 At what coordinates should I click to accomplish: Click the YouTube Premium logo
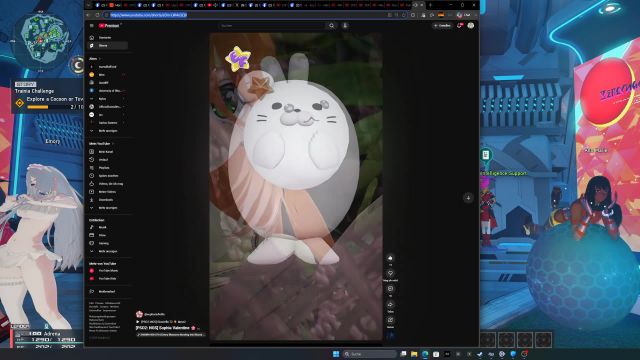pyautogui.click(x=109, y=26)
